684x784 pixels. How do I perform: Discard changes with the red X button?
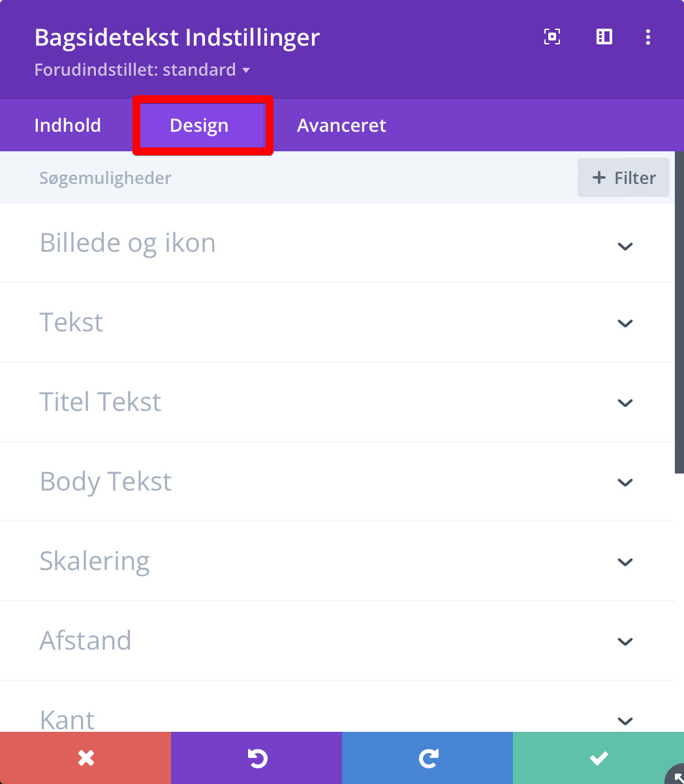[85, 758]
